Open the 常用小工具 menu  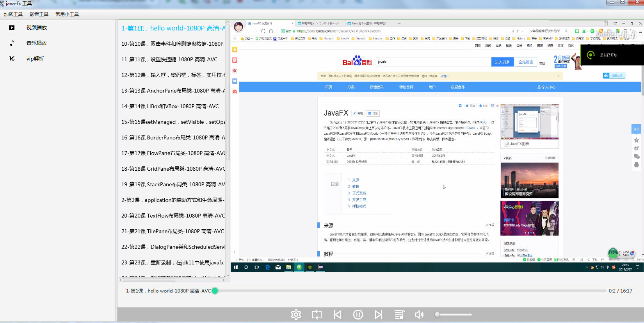coord(67,14)
